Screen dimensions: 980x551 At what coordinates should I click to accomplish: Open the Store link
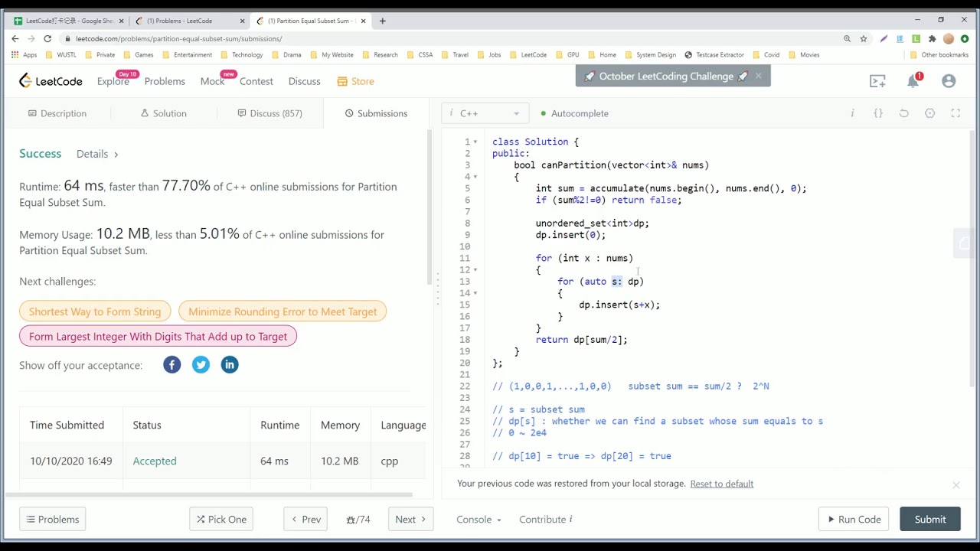pyautogui.click(x=356, y=81)
